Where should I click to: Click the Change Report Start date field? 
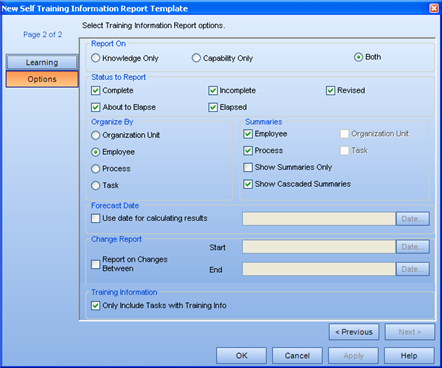pyautogui.click(x=319, y=247)
